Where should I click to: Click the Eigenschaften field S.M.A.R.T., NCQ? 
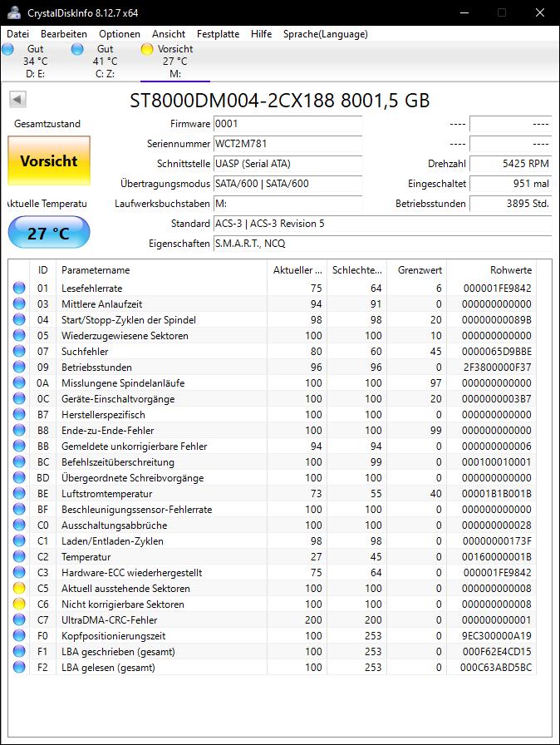(x=382, y=244)
